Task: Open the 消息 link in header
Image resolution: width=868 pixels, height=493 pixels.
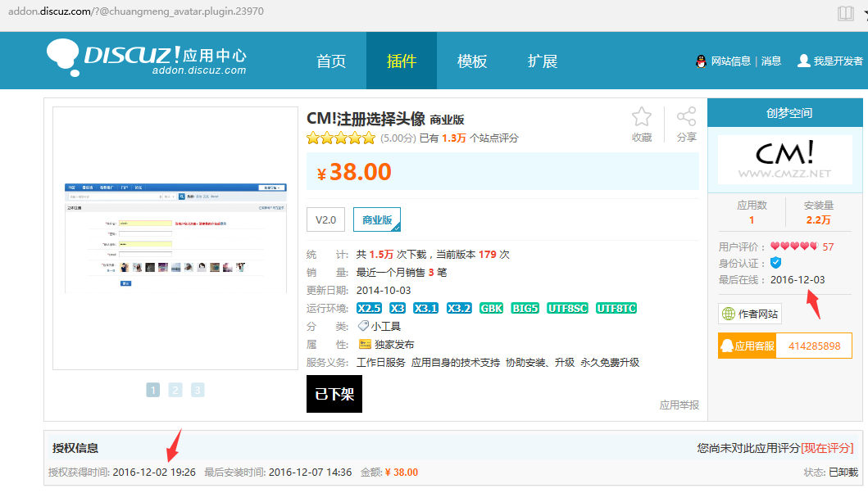Action: point(771,61)
